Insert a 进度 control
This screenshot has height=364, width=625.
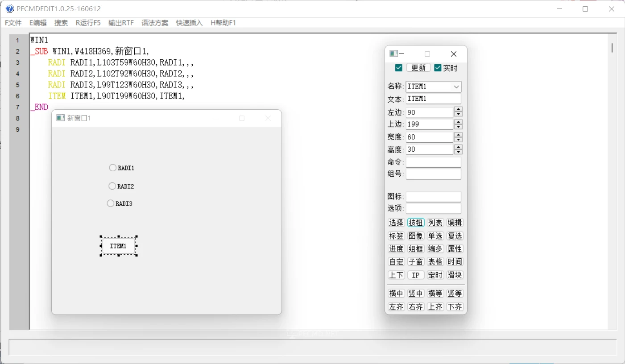(396, 249)
